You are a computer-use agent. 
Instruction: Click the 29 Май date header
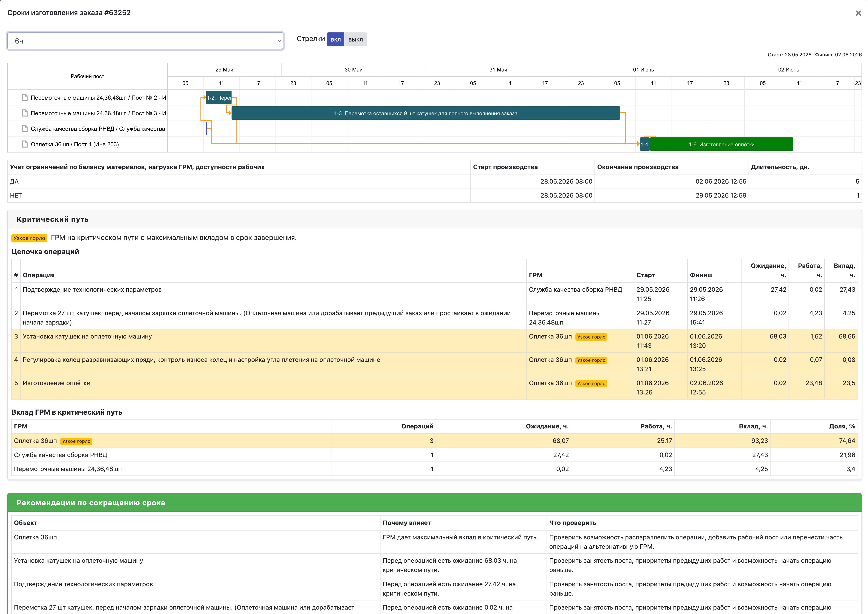coord(224,69)
